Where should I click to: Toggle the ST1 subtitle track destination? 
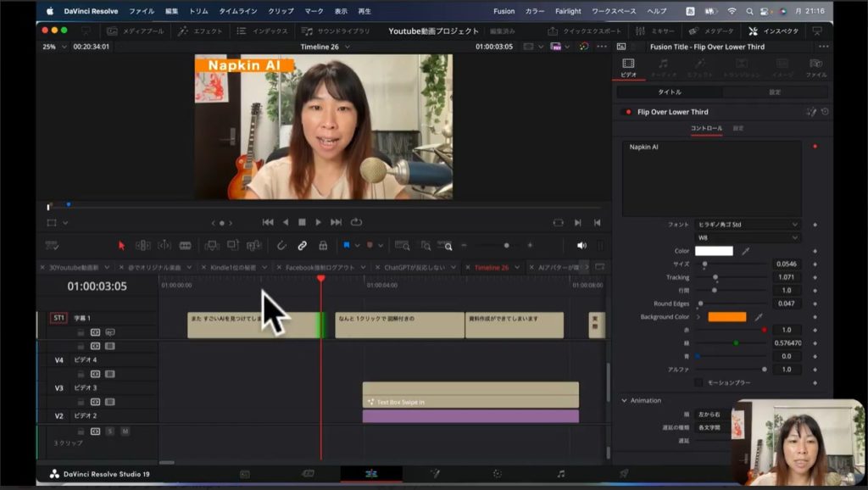click(x=58, y=318)
